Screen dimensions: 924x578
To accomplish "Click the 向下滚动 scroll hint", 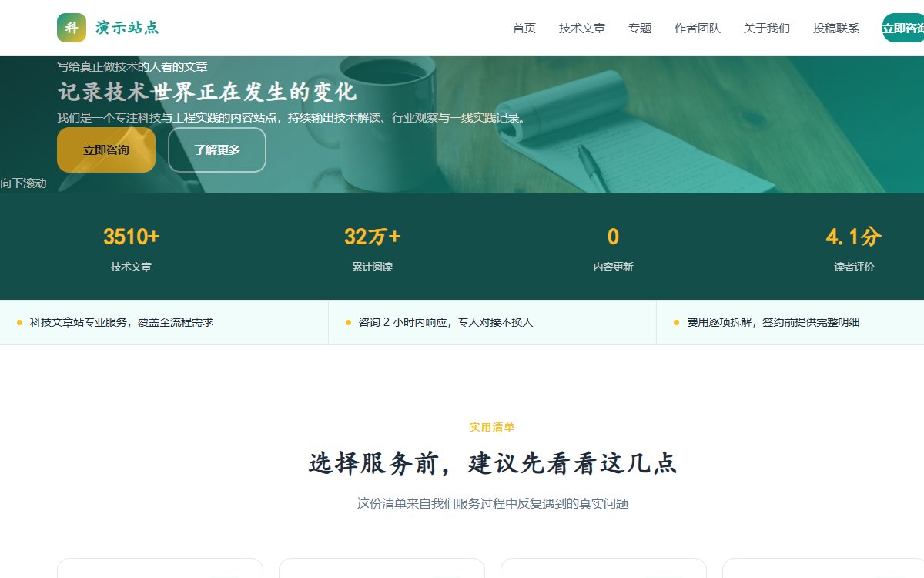I will pos(23,183).
